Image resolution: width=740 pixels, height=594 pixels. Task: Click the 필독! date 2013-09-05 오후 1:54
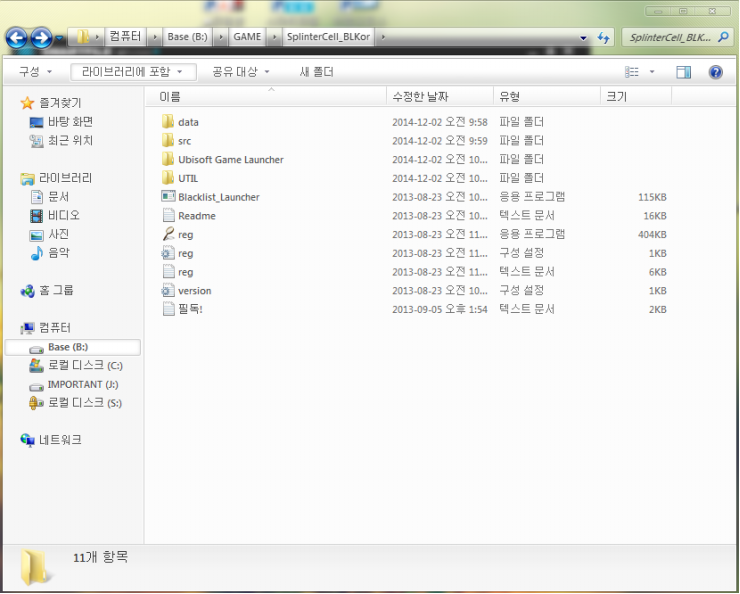440,310
